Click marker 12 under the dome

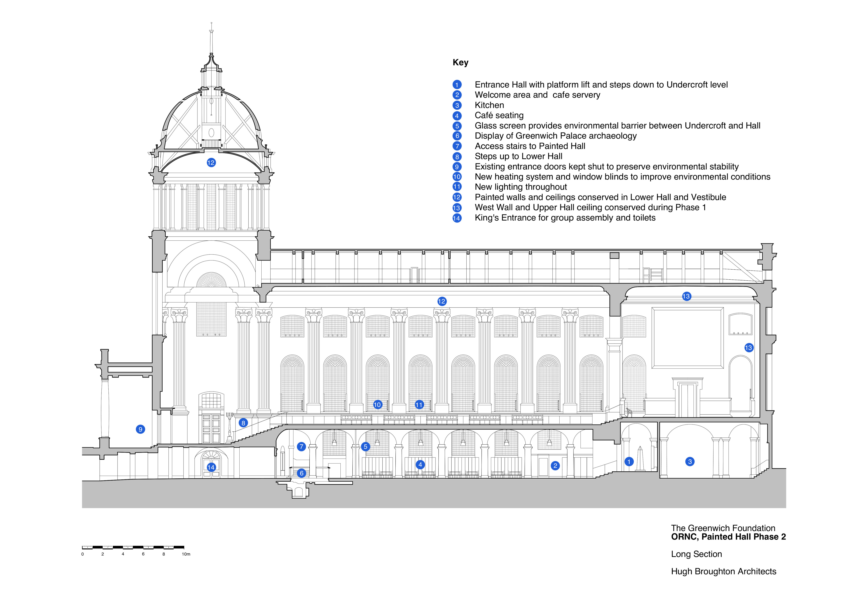(211, 163)
